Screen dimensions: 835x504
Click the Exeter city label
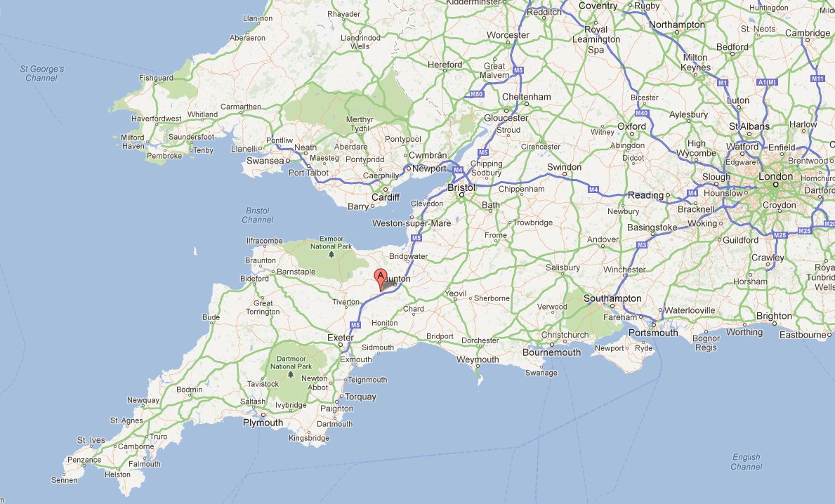(x=341, y=338)
